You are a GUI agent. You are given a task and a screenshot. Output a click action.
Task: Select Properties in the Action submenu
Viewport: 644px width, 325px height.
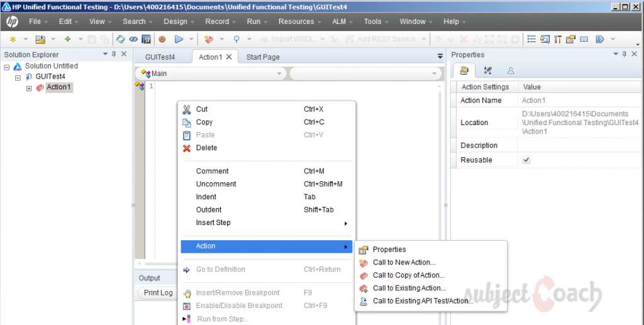click(431, 250)
